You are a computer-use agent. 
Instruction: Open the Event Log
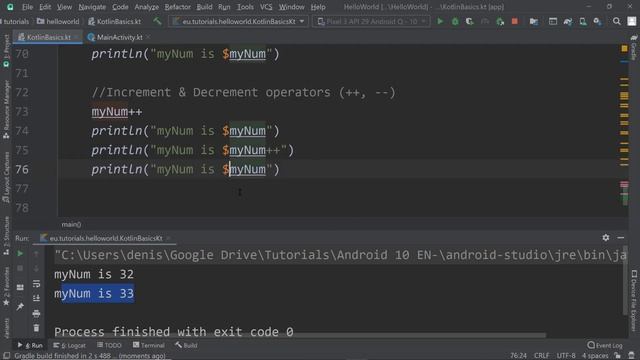tap(605, 345)
